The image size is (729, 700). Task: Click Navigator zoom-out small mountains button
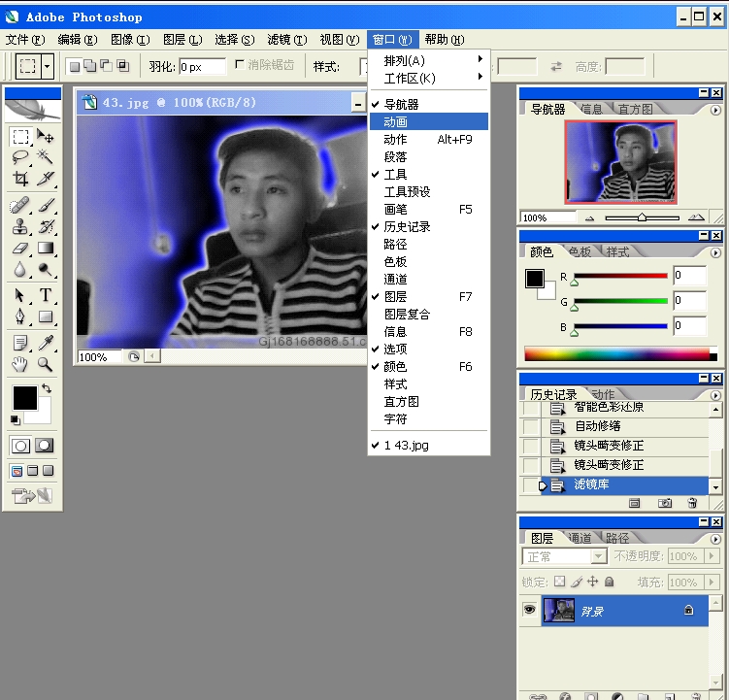tap(590, 218)
